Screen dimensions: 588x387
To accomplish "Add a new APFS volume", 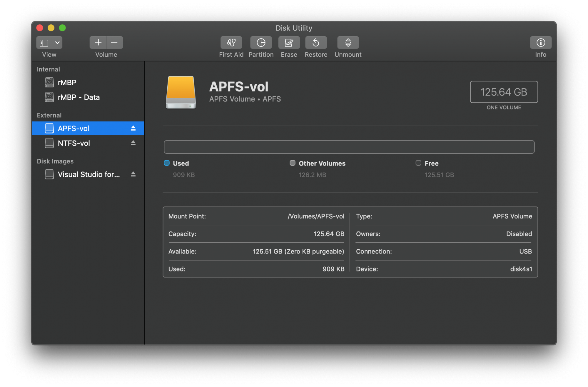I will 98,43.
